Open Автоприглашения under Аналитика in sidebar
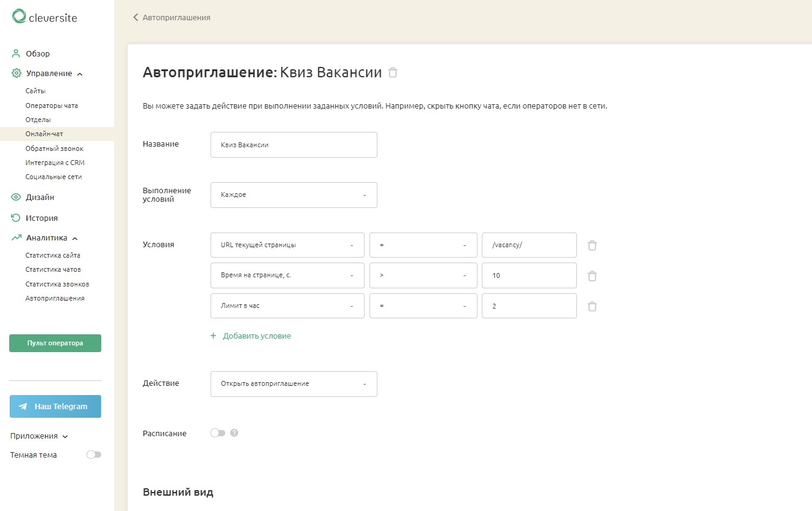The width and height of the screenshot is (812, 511). [x=55, y=298]
